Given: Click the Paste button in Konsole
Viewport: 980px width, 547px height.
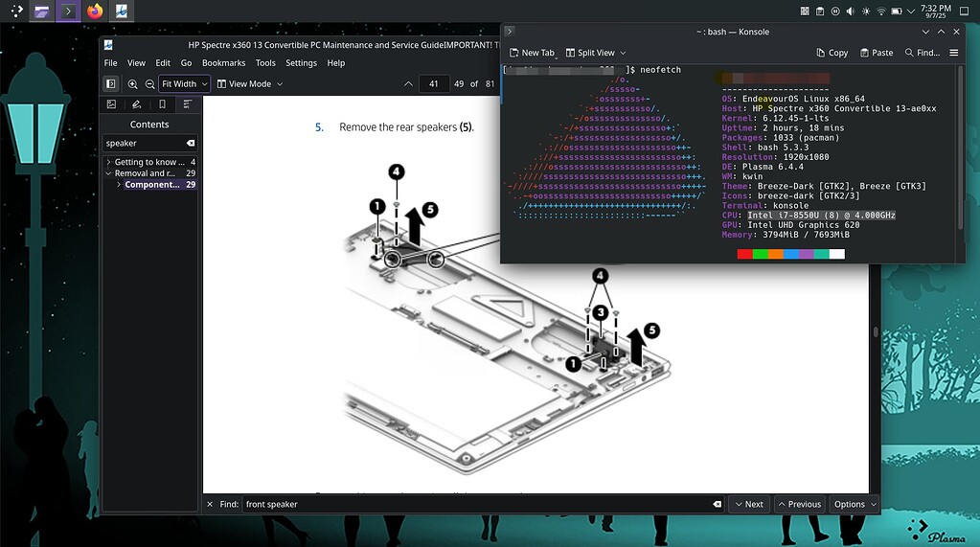Looking at the screenshot, I should point(877,53).
